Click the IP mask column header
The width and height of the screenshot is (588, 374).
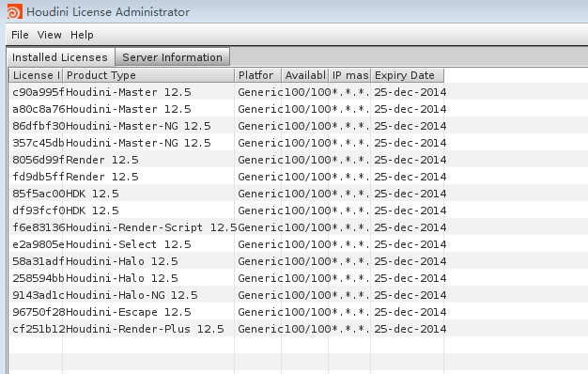pyautogui.click(x=349, y=75)
